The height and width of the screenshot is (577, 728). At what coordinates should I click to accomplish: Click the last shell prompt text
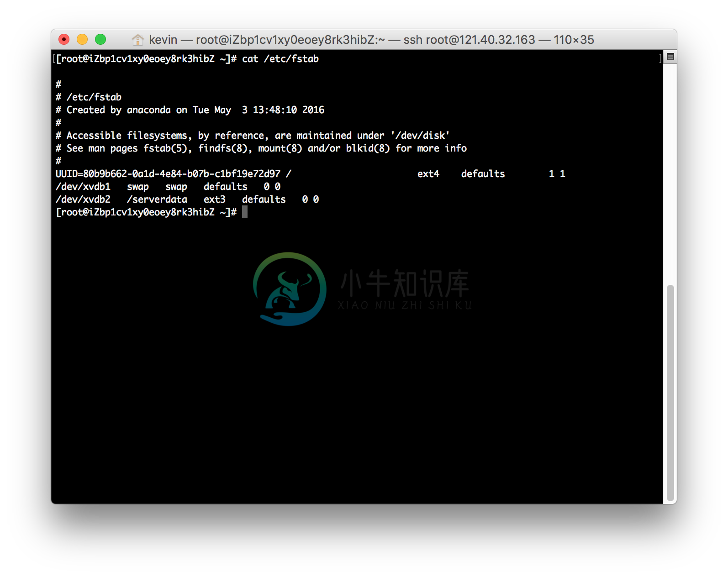point(146,212)
